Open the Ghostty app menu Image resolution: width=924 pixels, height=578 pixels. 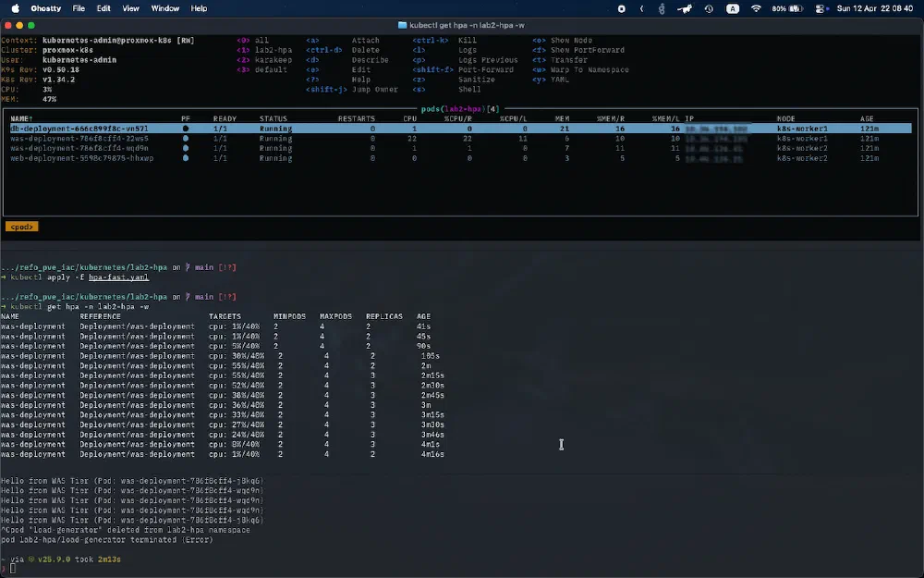(45, 8)
